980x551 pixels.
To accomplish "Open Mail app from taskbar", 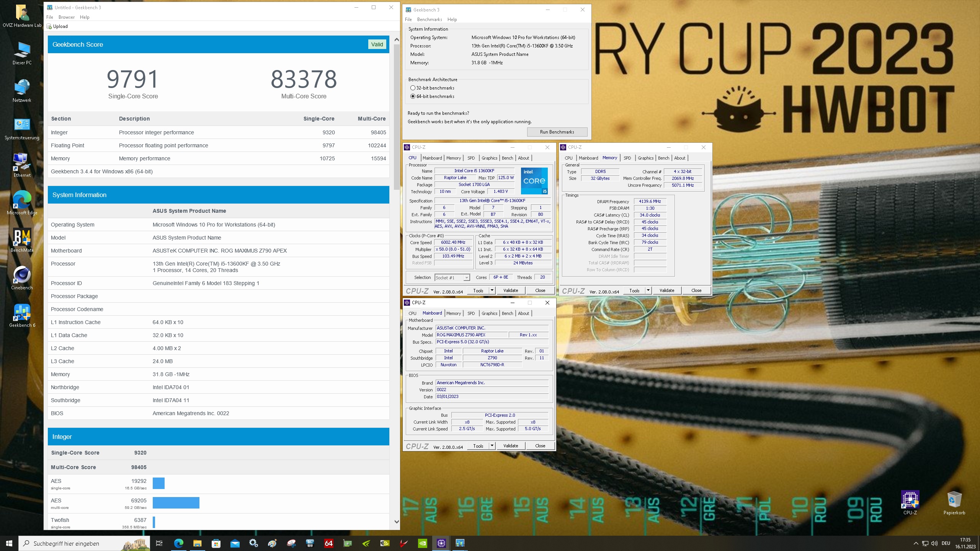I will (x=235, y=543).
